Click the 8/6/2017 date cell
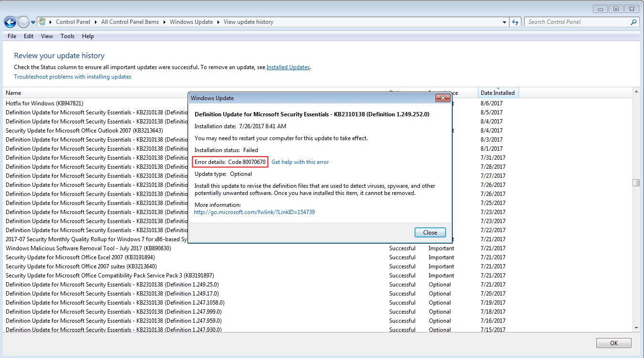Image resolution: width=644 pixels, height=358 pixels. 492,103
